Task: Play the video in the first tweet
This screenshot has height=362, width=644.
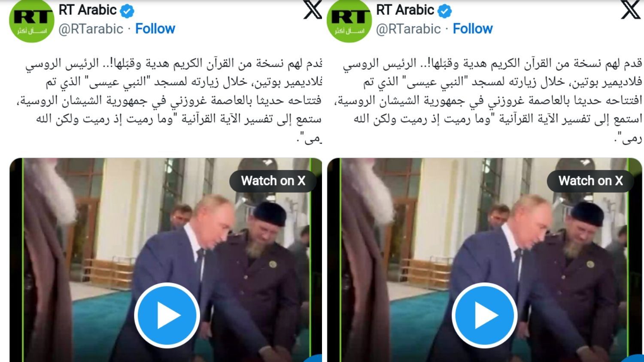Action: tap(167, 315)
